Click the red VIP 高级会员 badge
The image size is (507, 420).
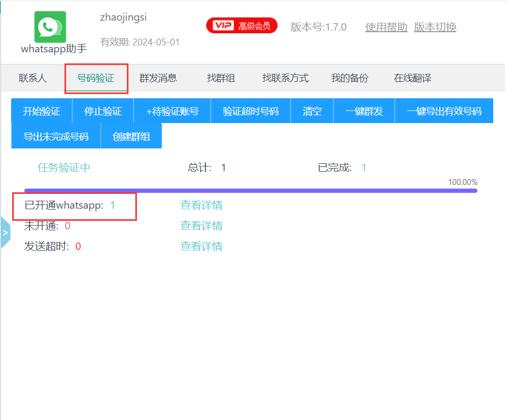[242, 26]
